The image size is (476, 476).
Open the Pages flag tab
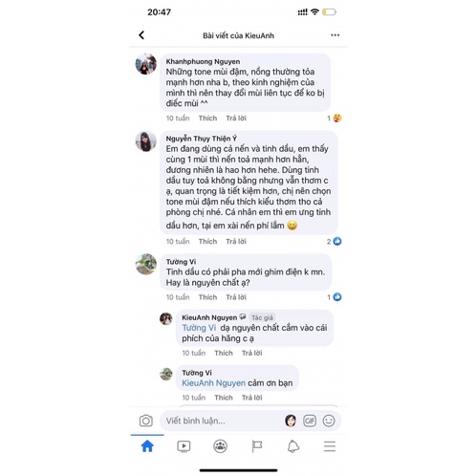click(x=257, y=446)
